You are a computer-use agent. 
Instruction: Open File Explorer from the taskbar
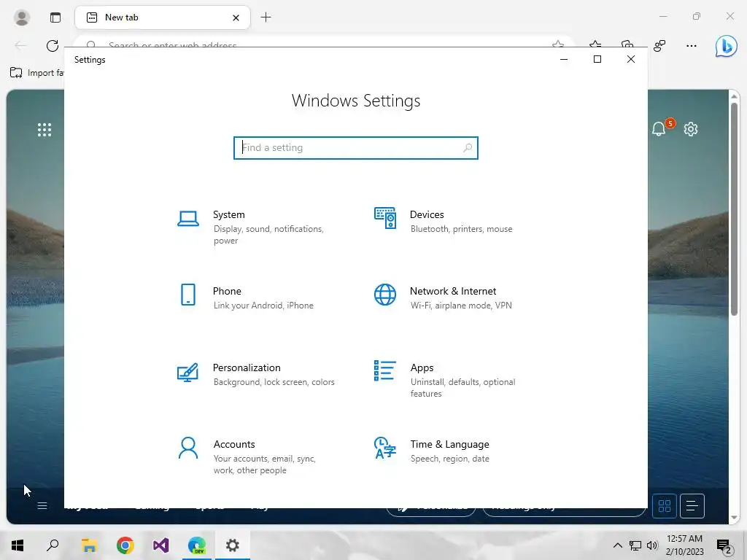pyautogui.click(x=89, y=545)
